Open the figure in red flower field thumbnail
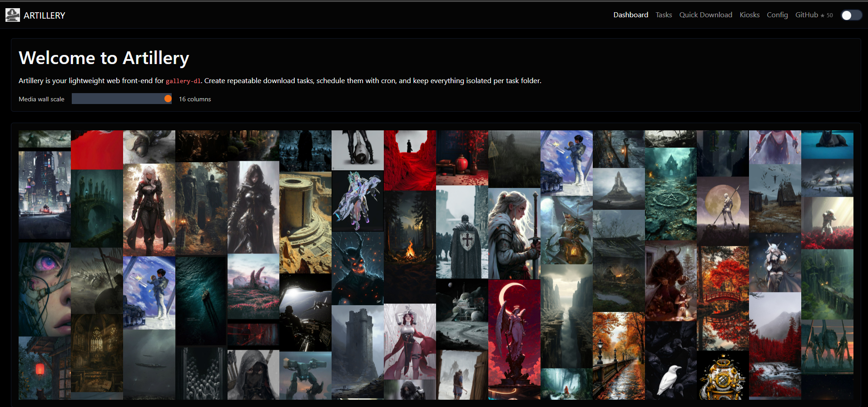868x407 pixels. (827, 223)
